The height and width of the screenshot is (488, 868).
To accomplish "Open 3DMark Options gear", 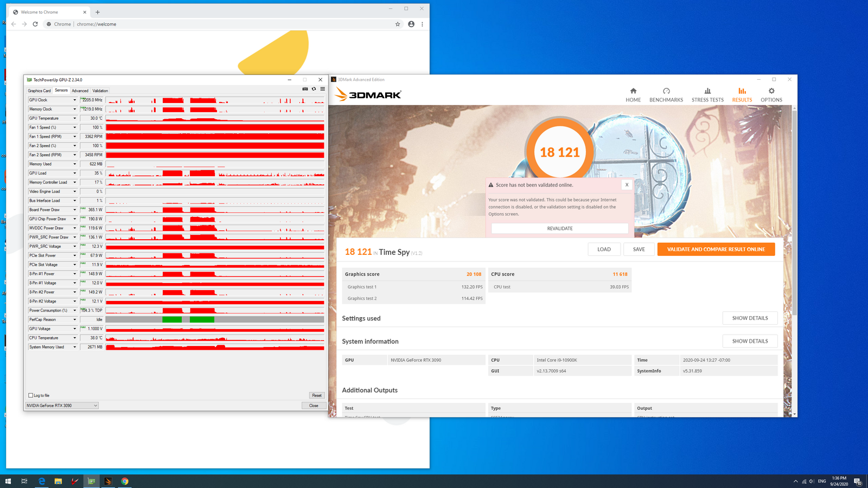I will click(x=771, y=95).
